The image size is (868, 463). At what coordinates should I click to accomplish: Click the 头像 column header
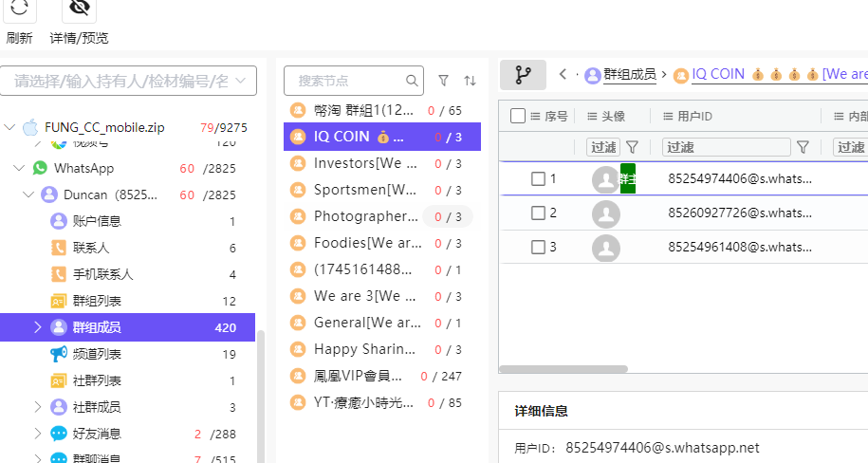coord(613,117)
